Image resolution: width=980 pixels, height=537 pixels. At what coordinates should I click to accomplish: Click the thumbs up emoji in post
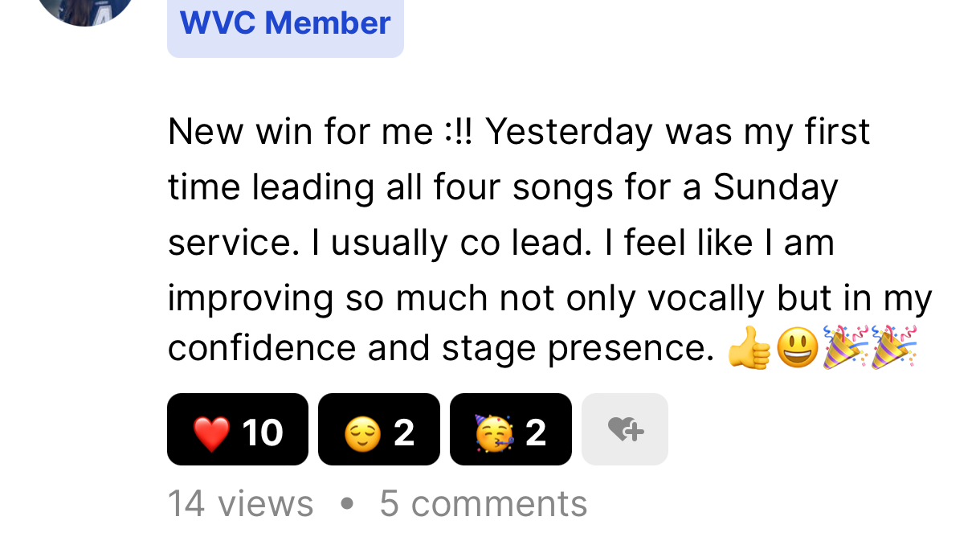pyautogui.click(x=749, y=348)
